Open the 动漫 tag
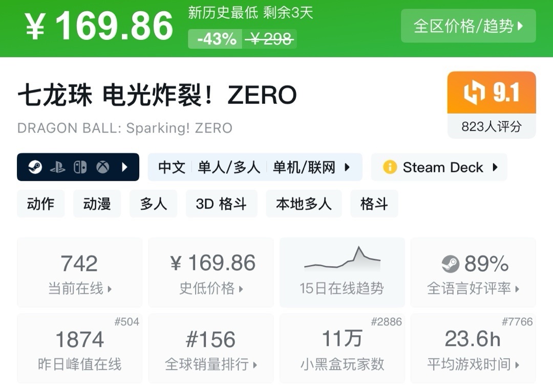 pyautogui.click(x=97, y=204)
